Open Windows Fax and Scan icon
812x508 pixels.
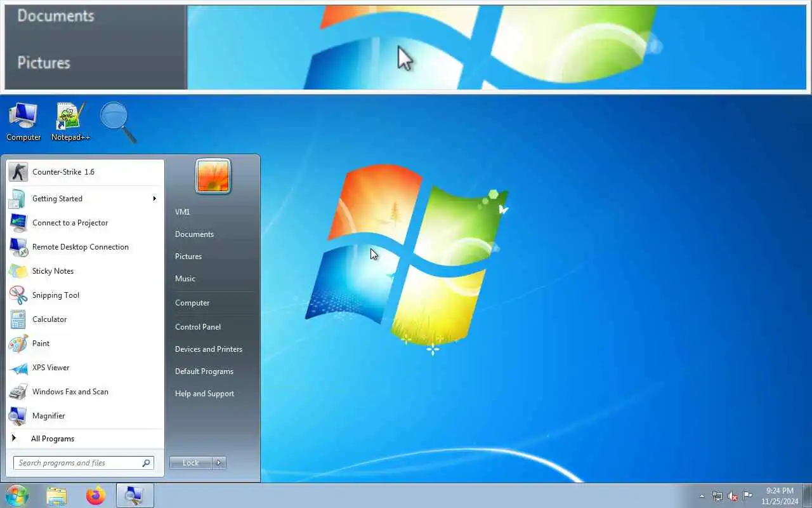point(18,392)
